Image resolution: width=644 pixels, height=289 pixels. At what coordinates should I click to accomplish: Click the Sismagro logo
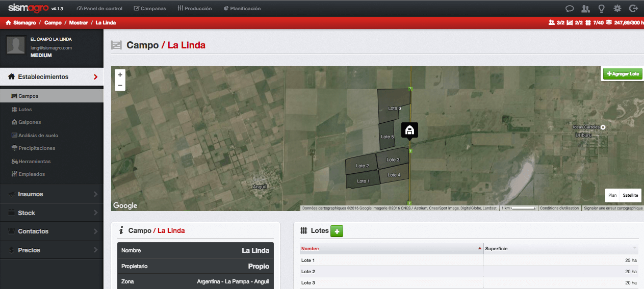29,8
